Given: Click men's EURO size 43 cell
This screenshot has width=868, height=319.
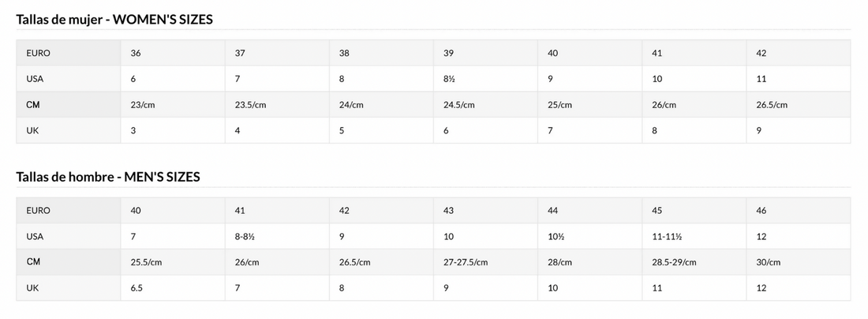Looking at the screenshot, I should 448,211.
